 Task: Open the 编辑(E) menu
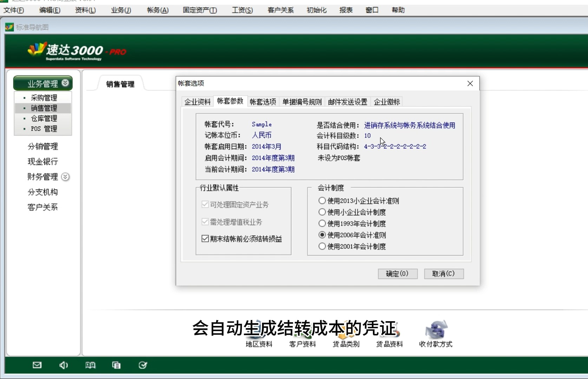click(50, 10)
